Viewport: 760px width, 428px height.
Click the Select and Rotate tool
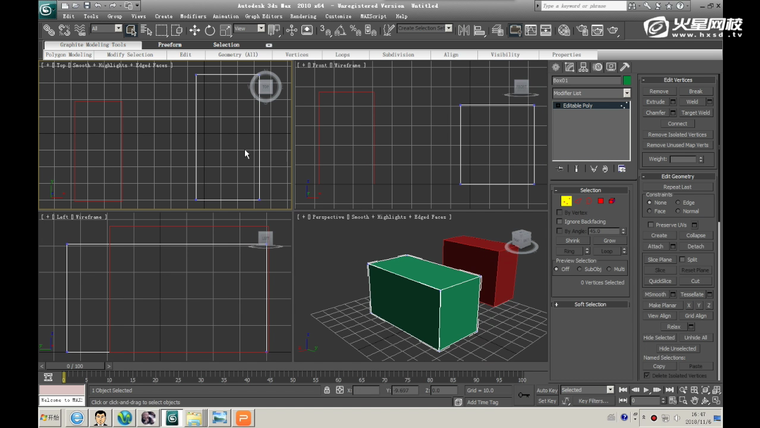[x=209, y=30]
